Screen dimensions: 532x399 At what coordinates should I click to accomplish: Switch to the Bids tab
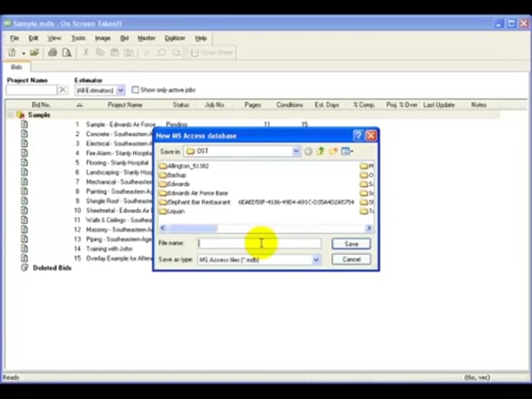pyautogui.click(x=16, y=67)
